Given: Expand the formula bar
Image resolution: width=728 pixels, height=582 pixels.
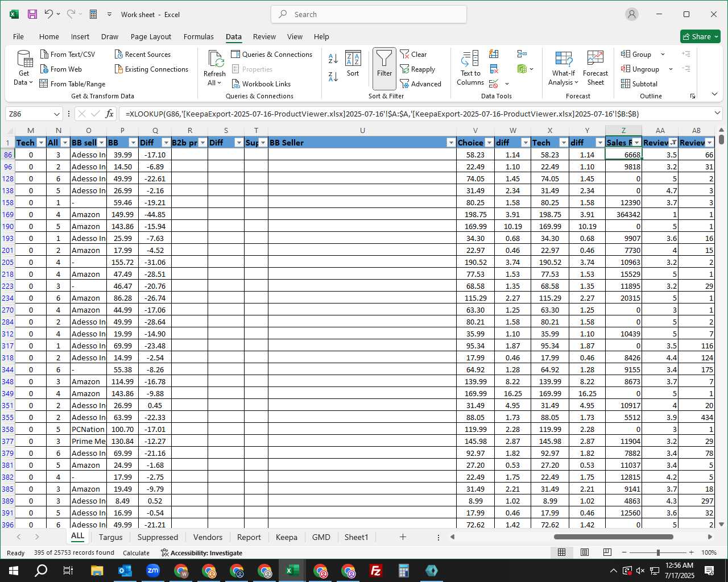Looking at the screenshot, I should [716, 113].
